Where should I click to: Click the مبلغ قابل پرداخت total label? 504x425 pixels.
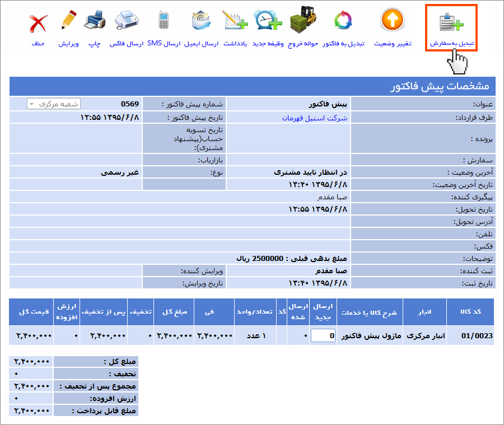tap(104, 411)
